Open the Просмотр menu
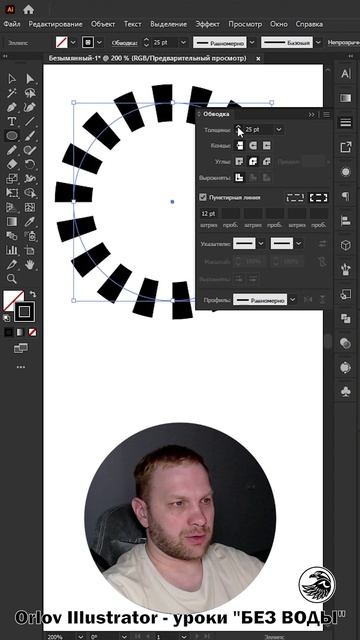 click(245, 24)
